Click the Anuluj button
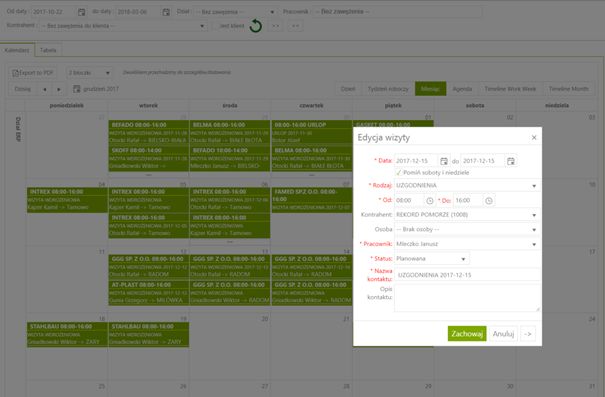 point(504,334)
